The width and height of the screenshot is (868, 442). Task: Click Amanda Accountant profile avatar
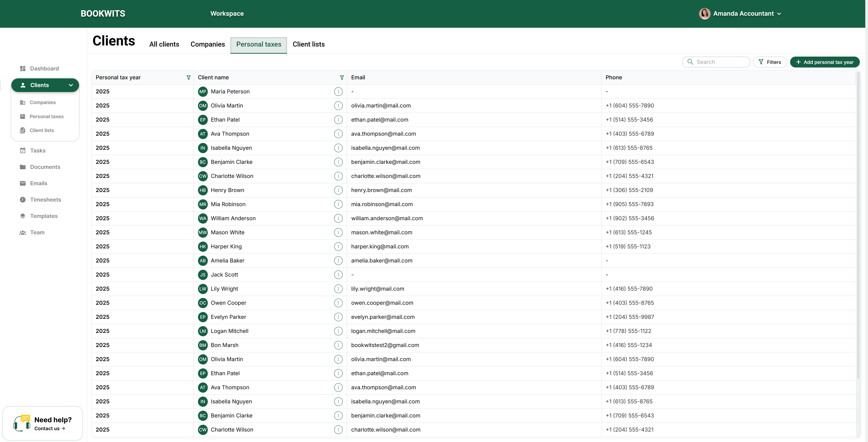[x=704, y=14]
